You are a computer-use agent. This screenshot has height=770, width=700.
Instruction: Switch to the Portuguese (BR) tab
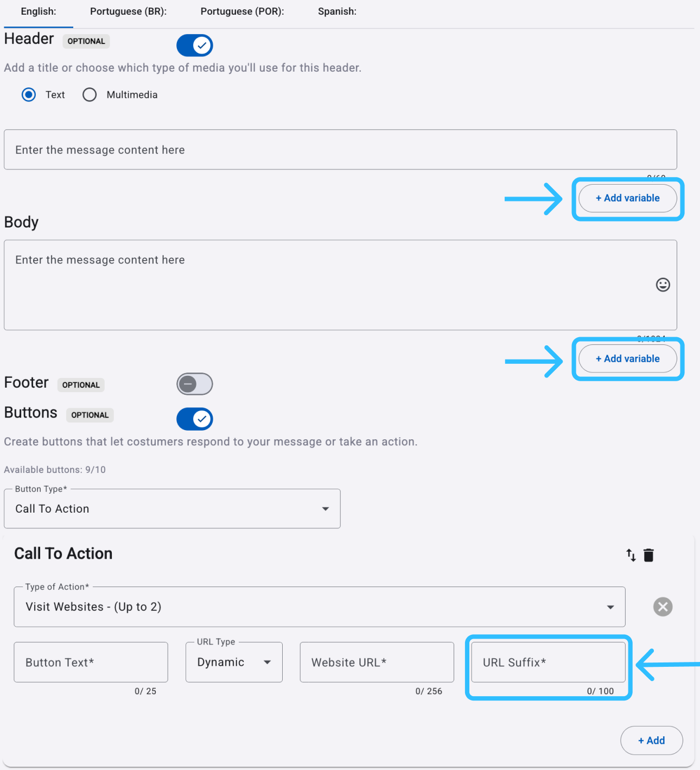click(128, 11)
